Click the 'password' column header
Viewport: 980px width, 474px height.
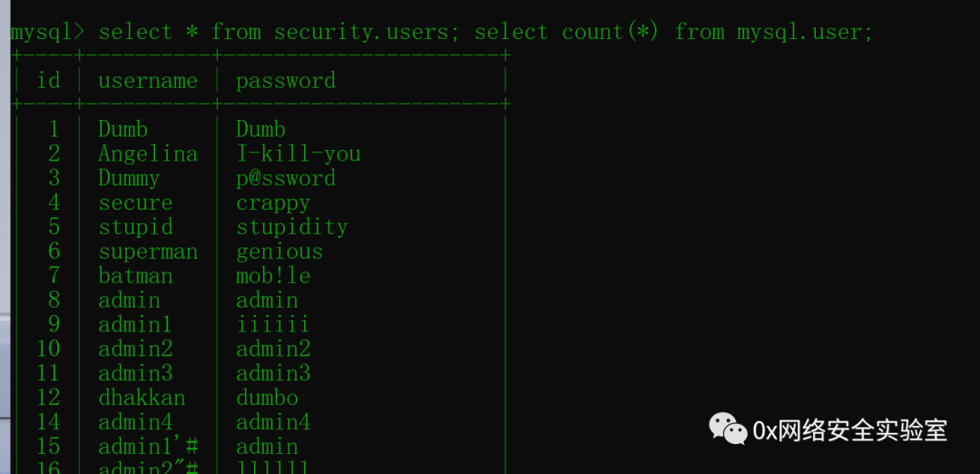click(286, 81)
